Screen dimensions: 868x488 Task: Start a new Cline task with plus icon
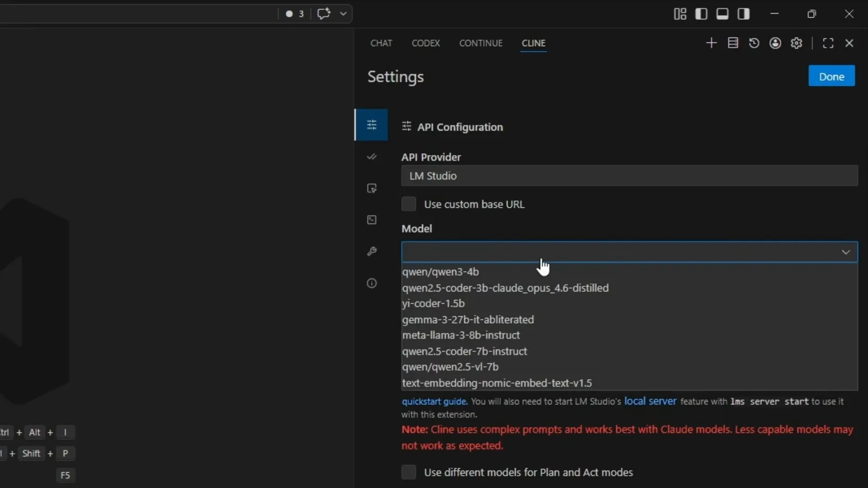pyautogui.click(x=711, y=43)
